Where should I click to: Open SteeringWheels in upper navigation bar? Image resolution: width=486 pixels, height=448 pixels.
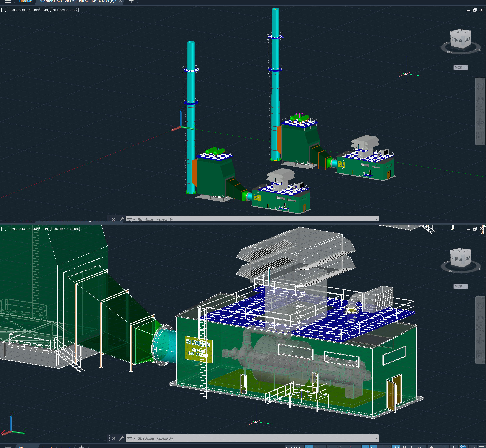click(x=480, y=87)
